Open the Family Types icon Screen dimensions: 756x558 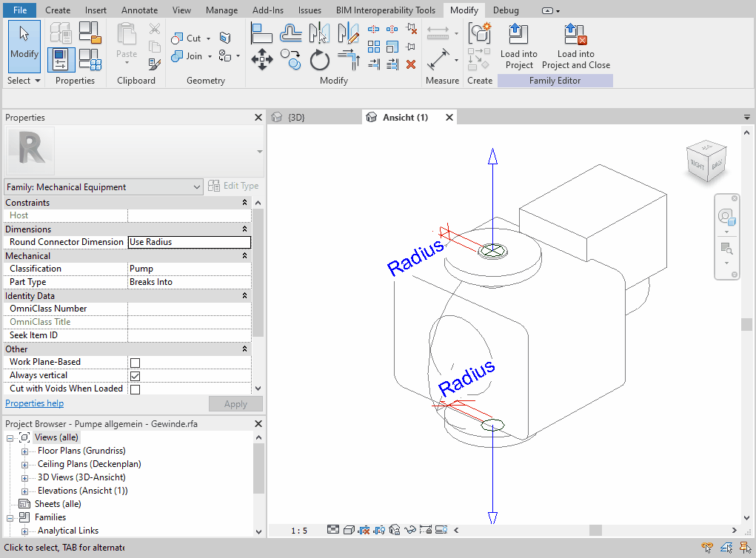coord(90,60)
